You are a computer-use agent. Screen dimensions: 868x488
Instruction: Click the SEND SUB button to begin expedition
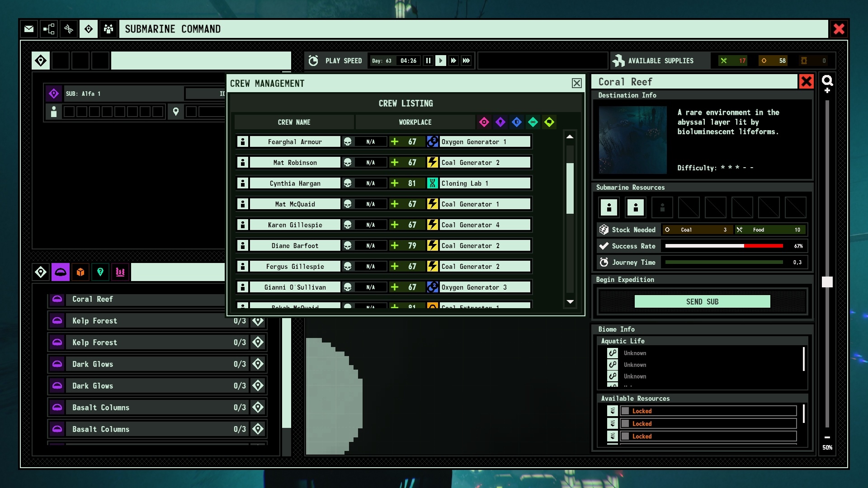(702, 301)
